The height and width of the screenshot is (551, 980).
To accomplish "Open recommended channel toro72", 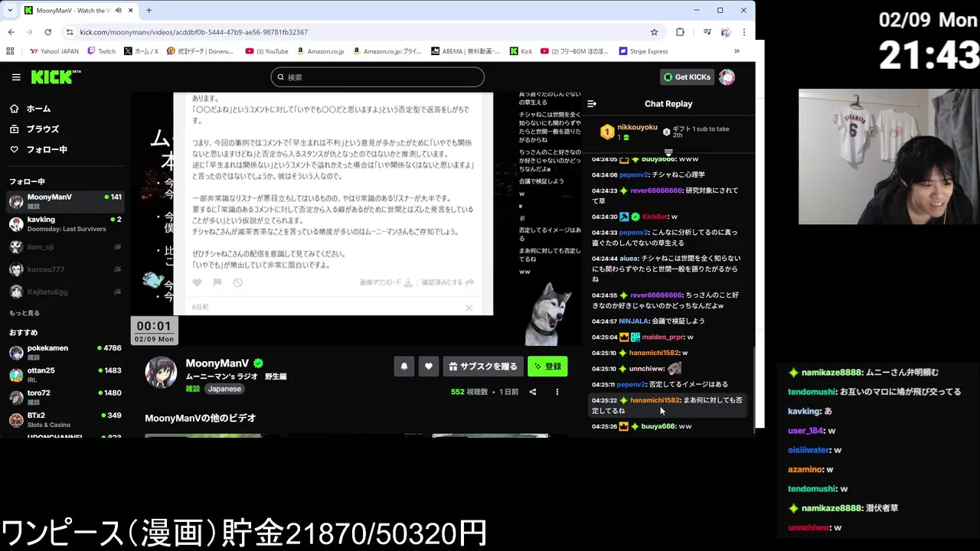I will click(x=65, y=397).
